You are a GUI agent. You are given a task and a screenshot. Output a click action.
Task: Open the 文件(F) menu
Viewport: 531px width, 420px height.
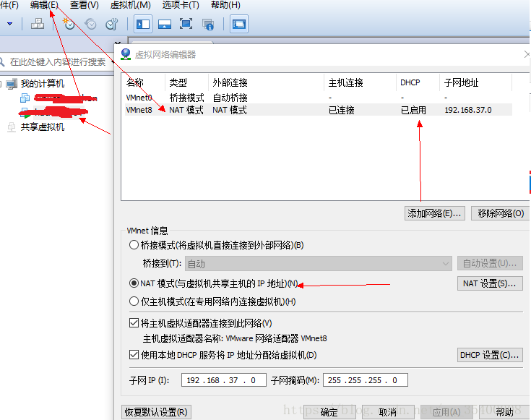9,6
